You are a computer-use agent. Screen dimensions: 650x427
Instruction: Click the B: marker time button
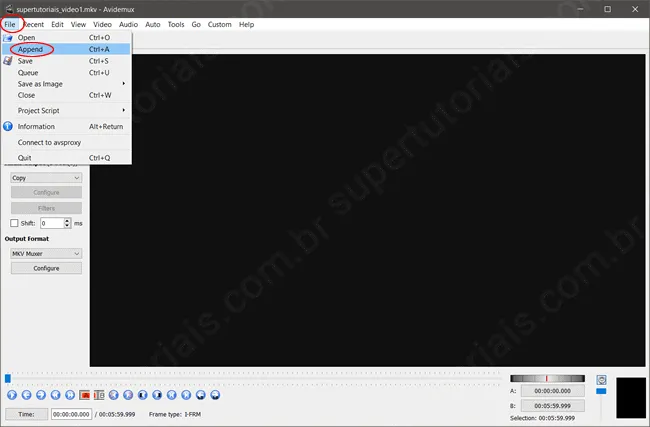click(x=553, y=406)
